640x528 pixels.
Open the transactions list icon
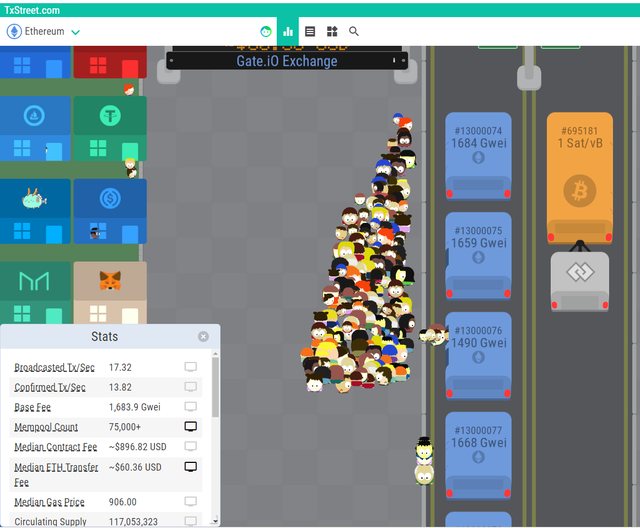(310, 31)
